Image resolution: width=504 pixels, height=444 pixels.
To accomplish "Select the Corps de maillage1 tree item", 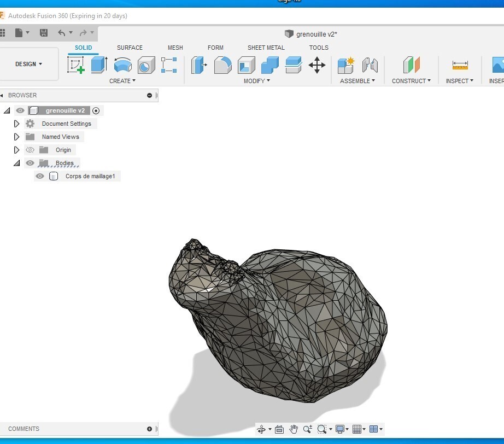I will [90, 176].
